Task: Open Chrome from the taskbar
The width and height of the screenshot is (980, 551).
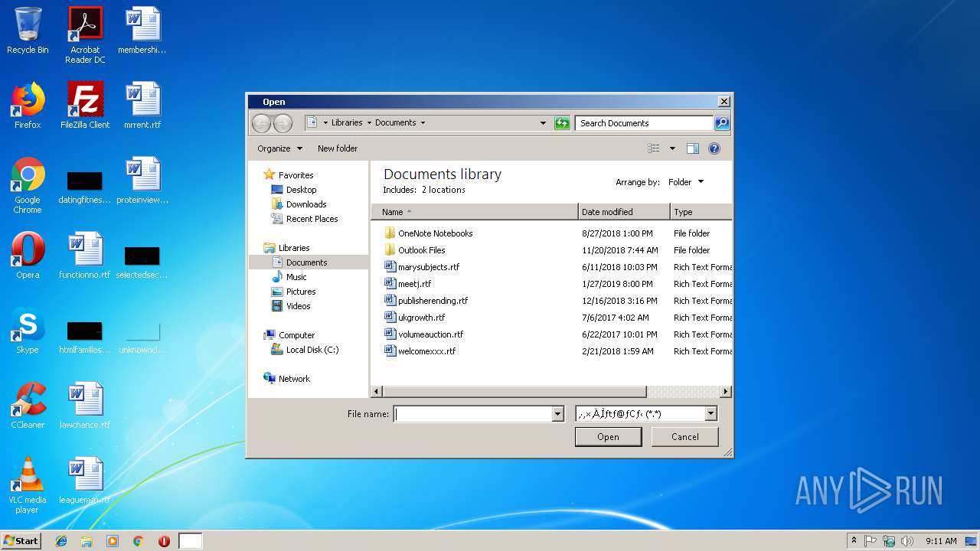Action: pos(139,541)
